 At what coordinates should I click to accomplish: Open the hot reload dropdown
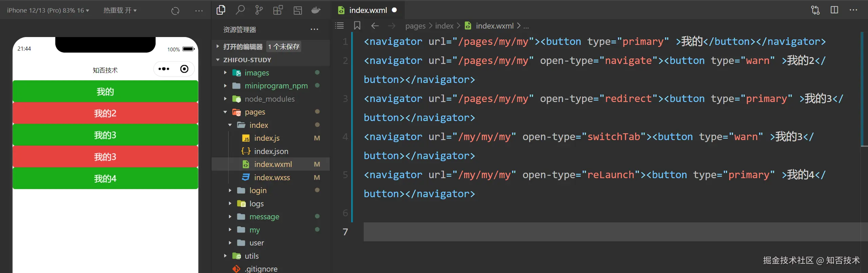pyautogui.click(x=120, y=11)
